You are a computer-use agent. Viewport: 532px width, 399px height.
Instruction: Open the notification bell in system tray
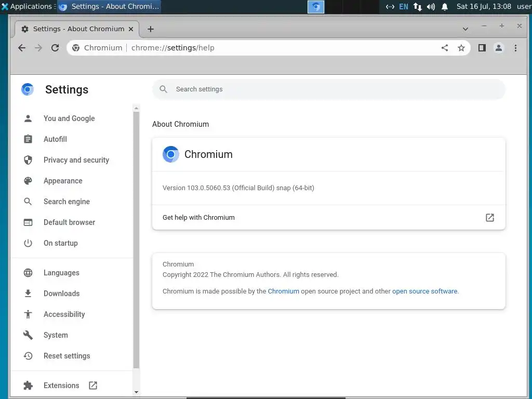coord(445,6)
